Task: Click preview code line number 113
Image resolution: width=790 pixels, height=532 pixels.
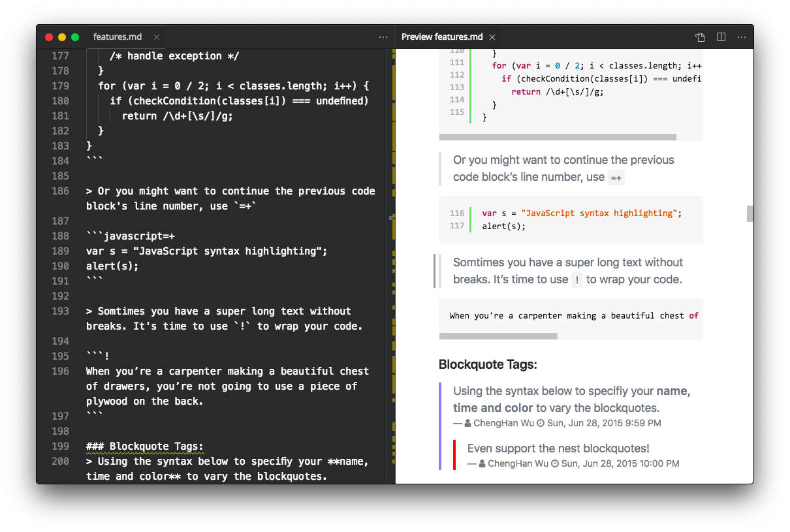Action: (457, 87)
